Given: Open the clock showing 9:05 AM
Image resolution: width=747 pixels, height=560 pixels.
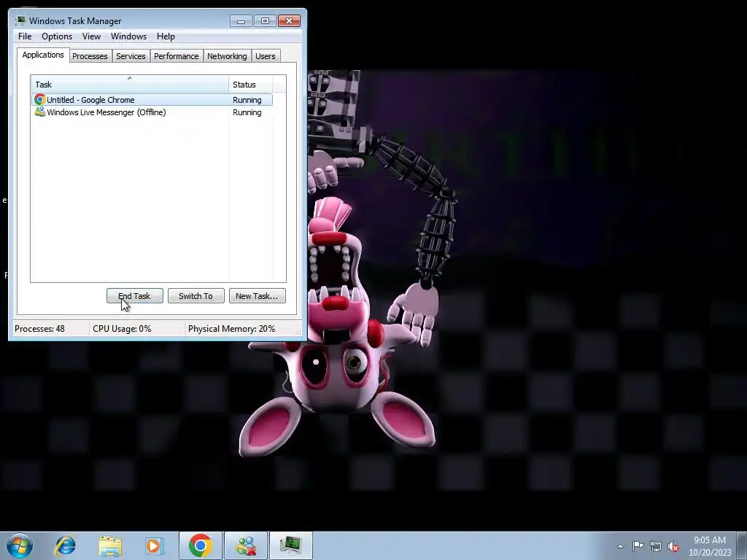Looking at the screenshot, I should coord(710,545).
